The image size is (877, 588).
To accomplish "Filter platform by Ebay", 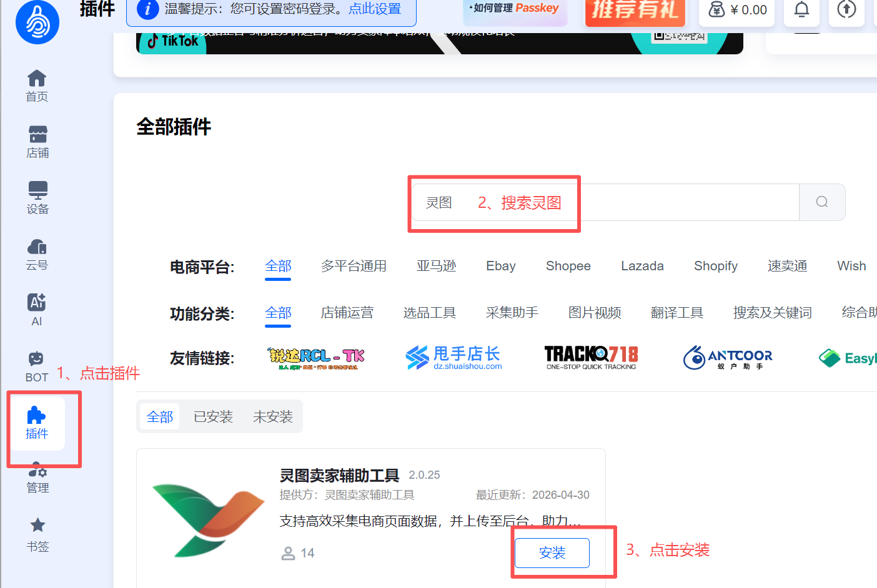I will (x=501, y=266).
